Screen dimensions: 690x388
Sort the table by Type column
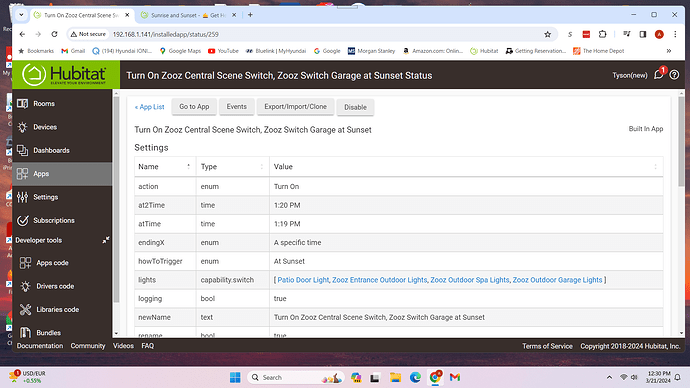coord(232,167)
